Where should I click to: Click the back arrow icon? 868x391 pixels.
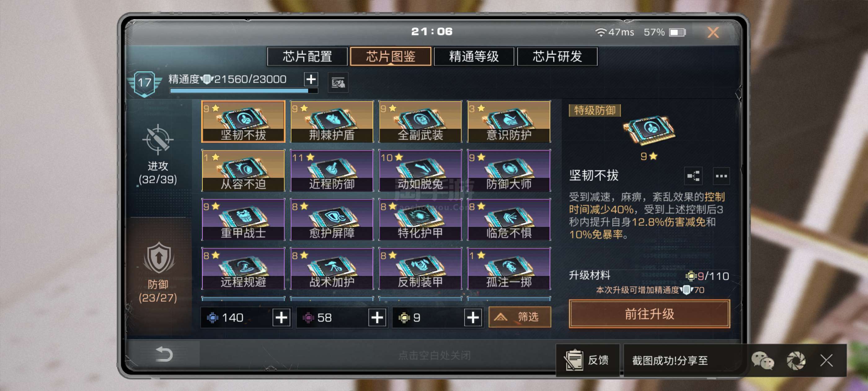(164, 354)
